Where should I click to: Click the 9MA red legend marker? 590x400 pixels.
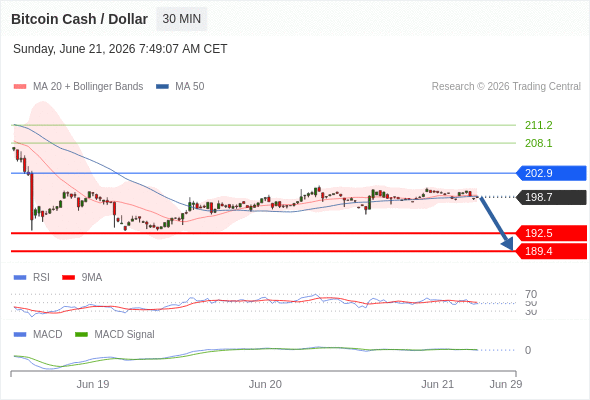click(68, 278)
